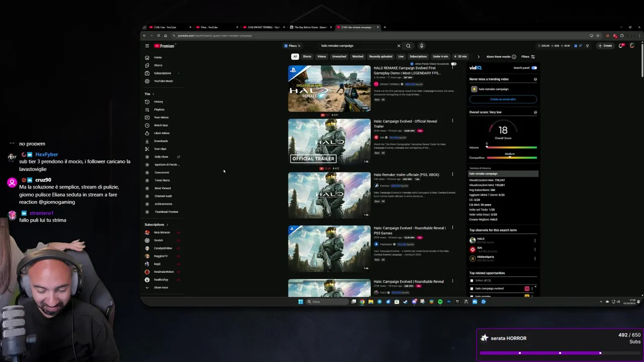This screenshot has width=644, height=362.
Task: Open Playlists in the sidebar
Action: pyautogui.click(x=159, y=110)
